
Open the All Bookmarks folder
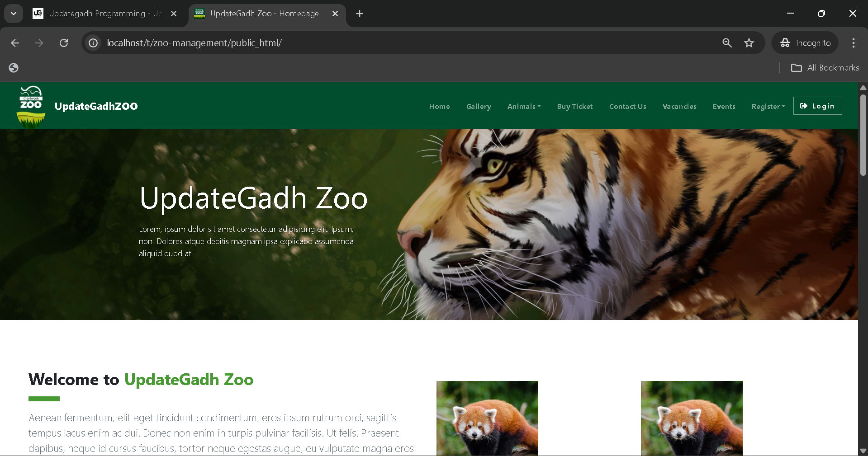(825, 68)
